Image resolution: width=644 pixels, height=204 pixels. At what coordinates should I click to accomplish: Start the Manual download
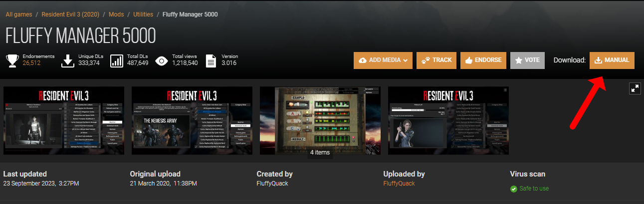[x=612, y=60]
